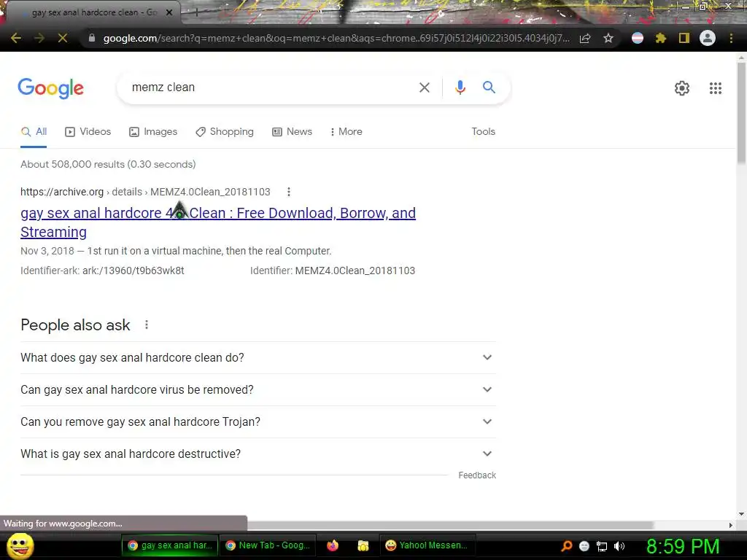Expand 'What is gay sex anal hardcore destructive?'
Screen dimensions: 747x560
point(258,454)
